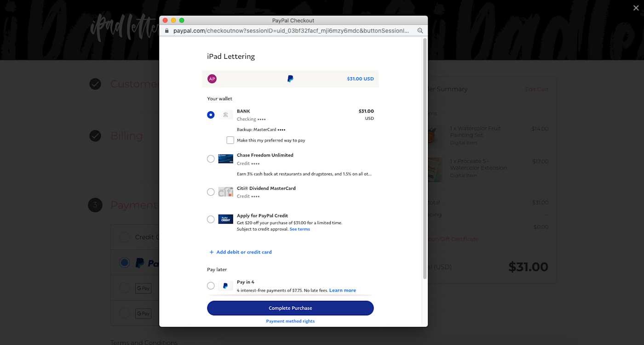This screenshot has width=644, height=345.
Task: Open the See terms link
Action: click(x=300, y=229)
